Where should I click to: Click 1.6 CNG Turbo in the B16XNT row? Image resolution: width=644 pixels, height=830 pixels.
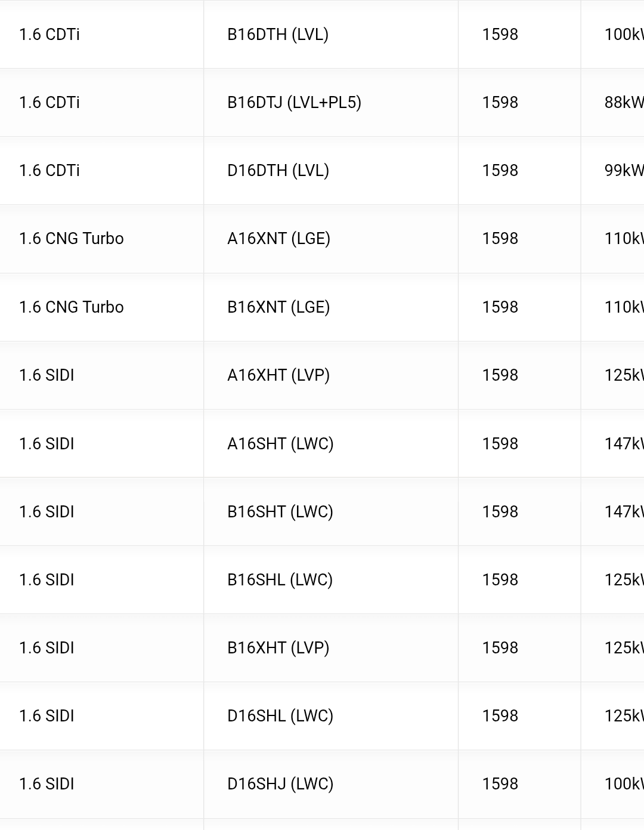[x=72, y=307]
